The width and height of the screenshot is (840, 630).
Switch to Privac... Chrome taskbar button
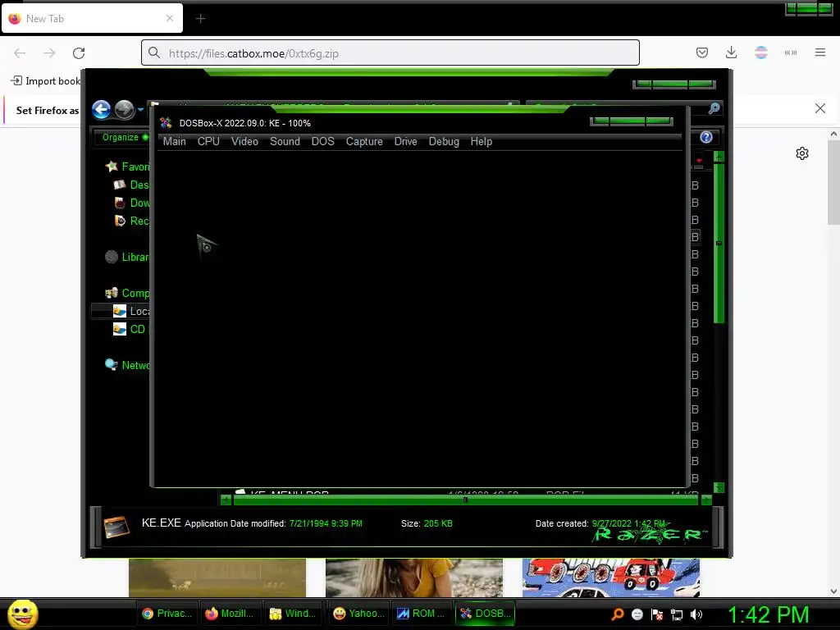[x=167, y=614]
